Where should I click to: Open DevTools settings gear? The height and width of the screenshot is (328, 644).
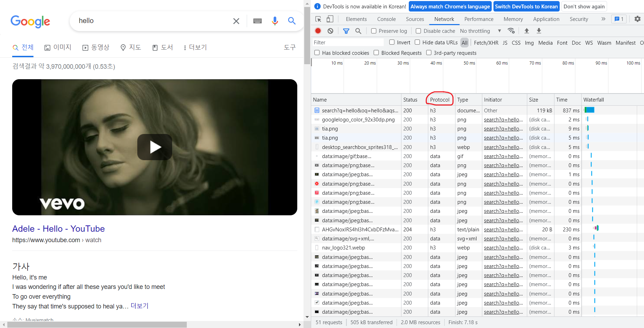coord(637,19)
